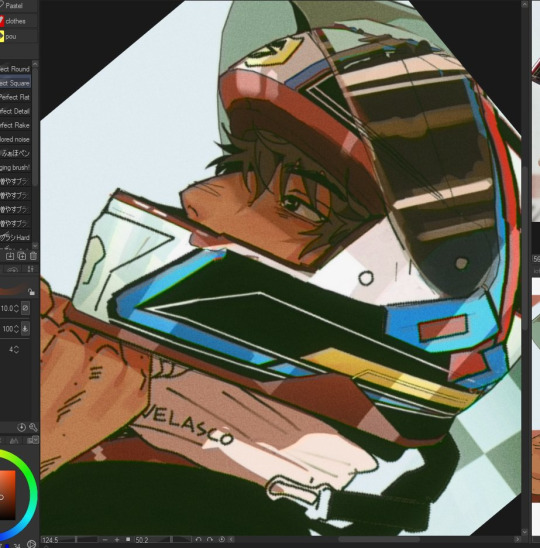The width and height of the screenshot is (540, 548).
Task: Choose the Perfect Rake brush
Action: [15, 125]
